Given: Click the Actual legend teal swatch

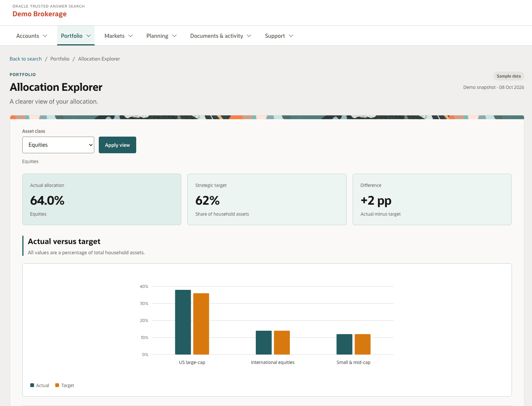Looking at the screenshot, I should (32, 385).
